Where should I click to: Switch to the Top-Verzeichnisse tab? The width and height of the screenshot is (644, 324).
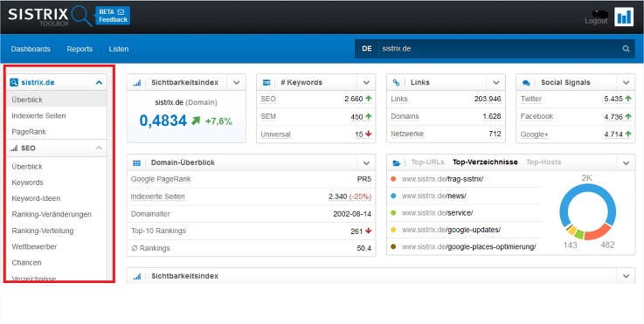click(485, 162)
